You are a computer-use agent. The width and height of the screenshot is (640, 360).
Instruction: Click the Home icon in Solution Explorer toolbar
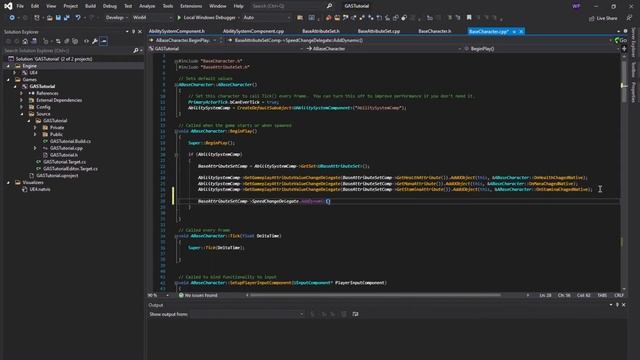(x=25, y=41)
